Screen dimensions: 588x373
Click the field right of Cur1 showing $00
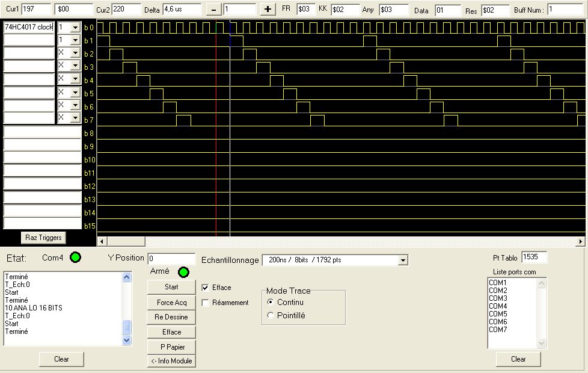tap(74, 9)
